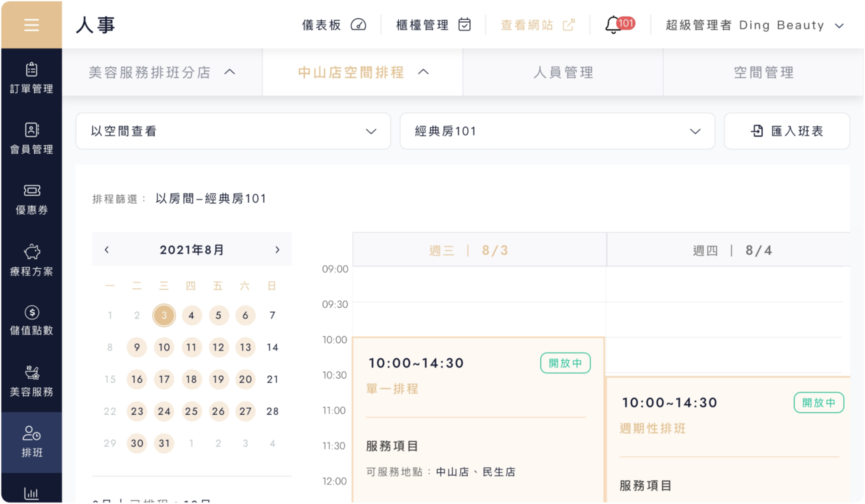Select August 12 in the calendar
This screenshot has width=865, height=504.
[x=218, y=347]
